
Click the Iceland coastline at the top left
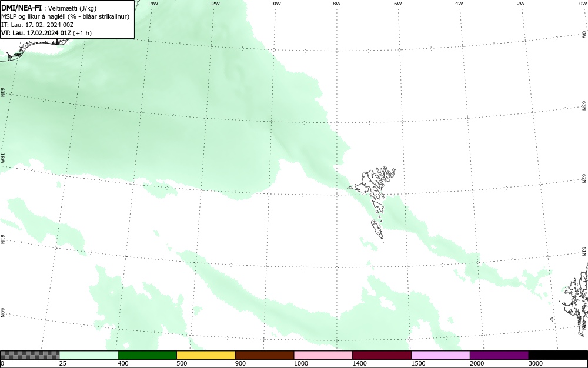tap(34, 49)
